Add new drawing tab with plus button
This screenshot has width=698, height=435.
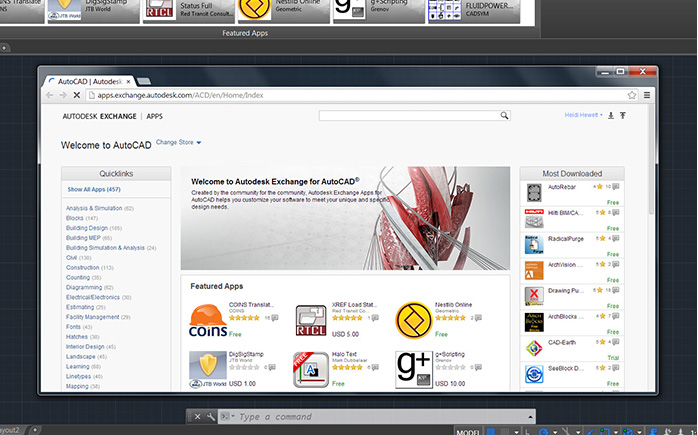click(4, 47)
